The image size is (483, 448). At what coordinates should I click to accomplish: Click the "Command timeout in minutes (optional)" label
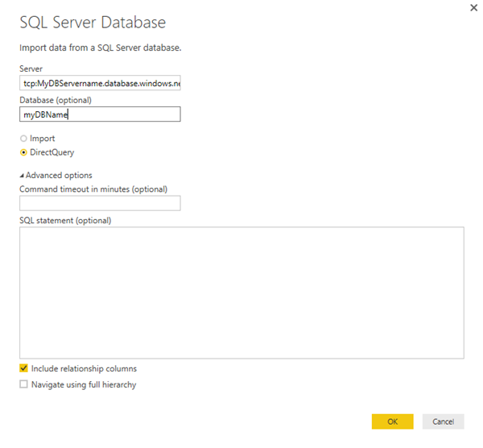click(x=93, y=189)
